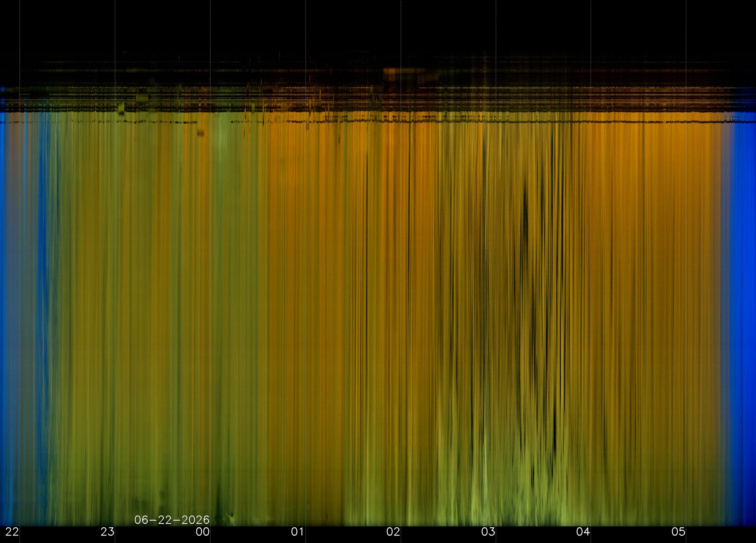Click the 23 hour label
The height and width of the screenshot is (543, 756).
tap(107, 532)
